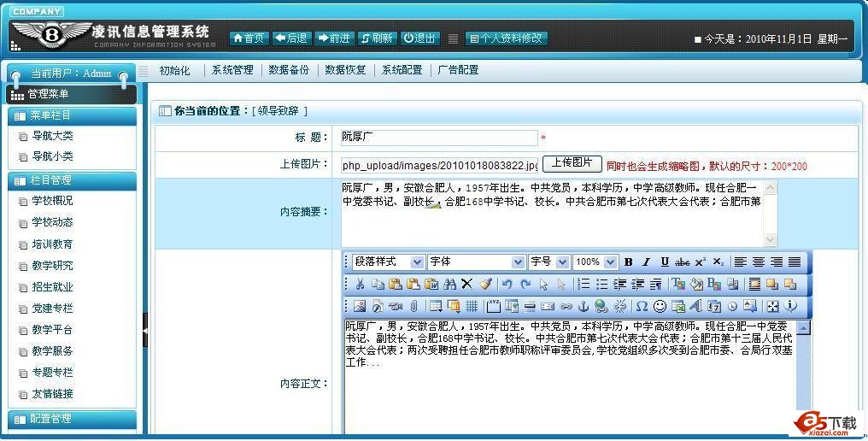Collapse the 栏目管理 sidebar section
Screen dimensions: 868x441
(72, 180)
